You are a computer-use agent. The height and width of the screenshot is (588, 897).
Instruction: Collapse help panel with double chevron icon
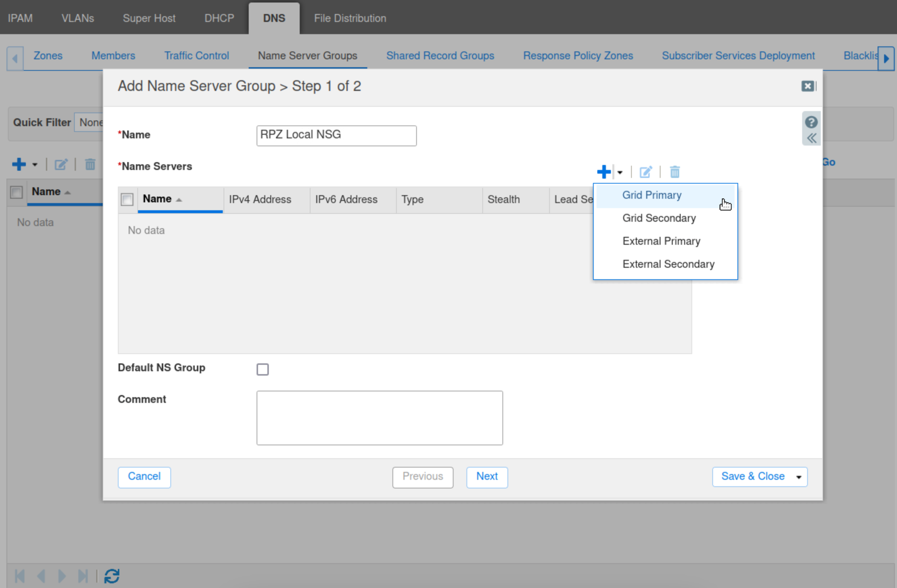pos(811,138)
